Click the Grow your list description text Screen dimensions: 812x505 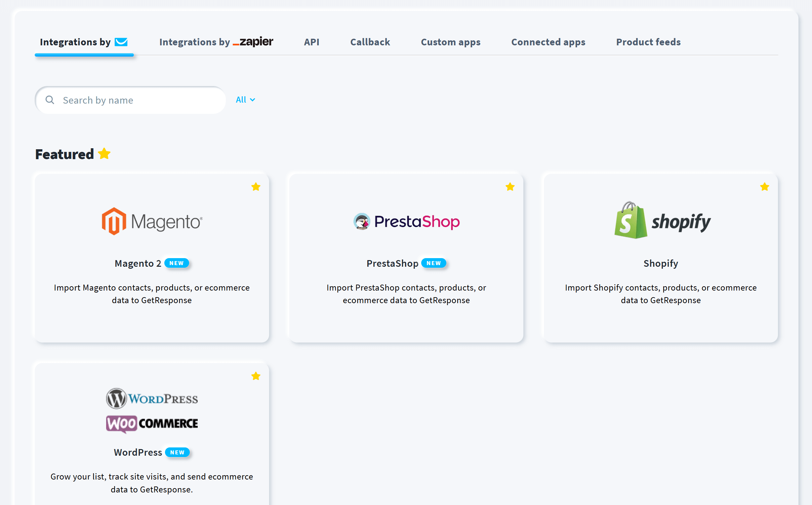[x=152, y=483]
